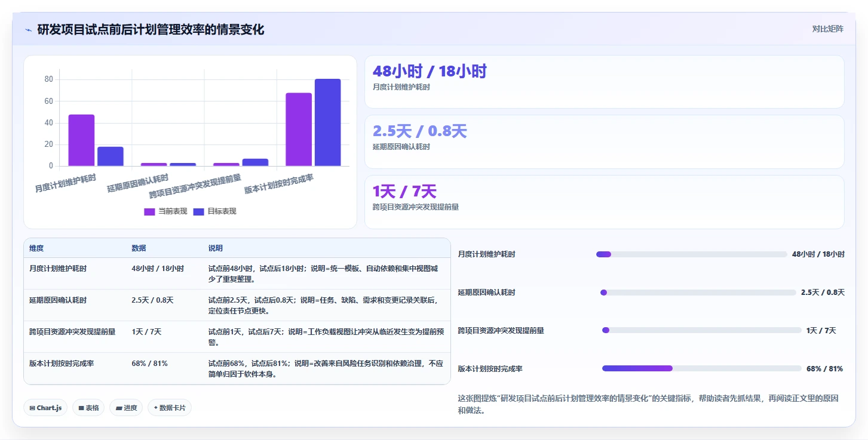Click the Chart.js tag chip
This screenshot has height=440, width=868.
click(x=45, y=408)
